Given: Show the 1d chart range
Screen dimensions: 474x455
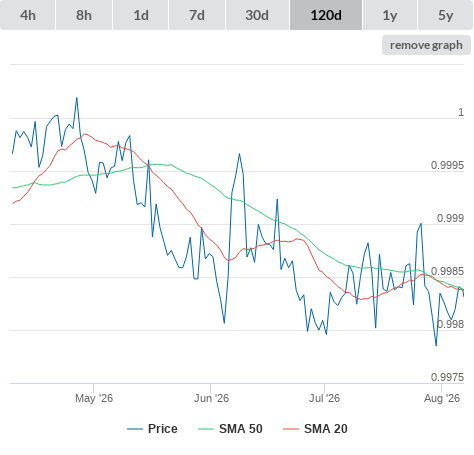Looking at the screenshot, I should click(x=141, y=15).
